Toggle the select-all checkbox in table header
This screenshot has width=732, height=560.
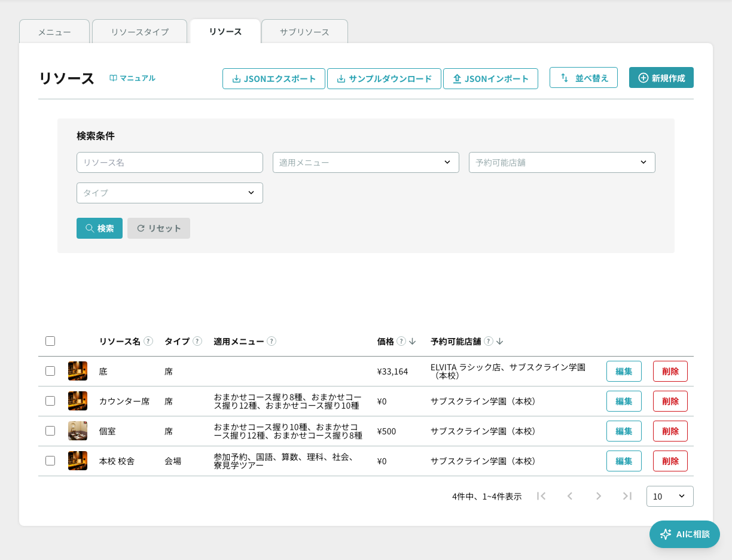[50, 341]
